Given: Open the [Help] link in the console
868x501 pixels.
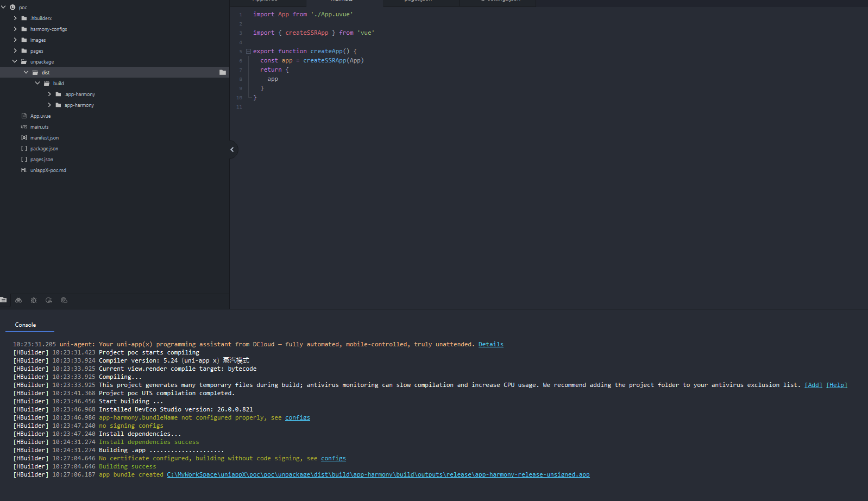Looking at the screenshot, I should 836,385.
